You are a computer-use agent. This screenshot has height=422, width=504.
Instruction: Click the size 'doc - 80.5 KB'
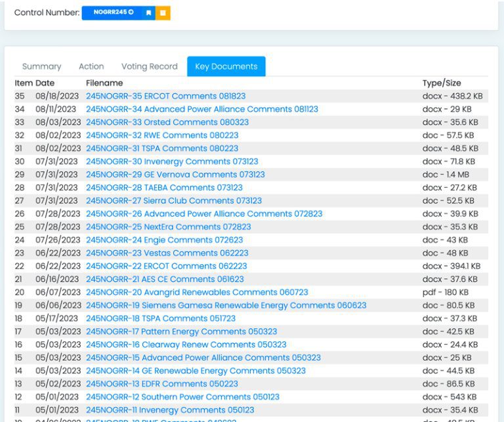[x=448, y=305]
